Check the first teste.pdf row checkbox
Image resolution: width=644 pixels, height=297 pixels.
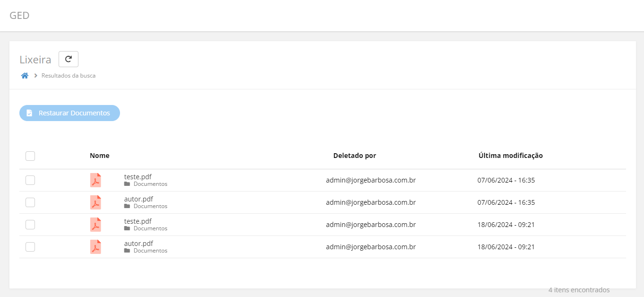[30, 180]
